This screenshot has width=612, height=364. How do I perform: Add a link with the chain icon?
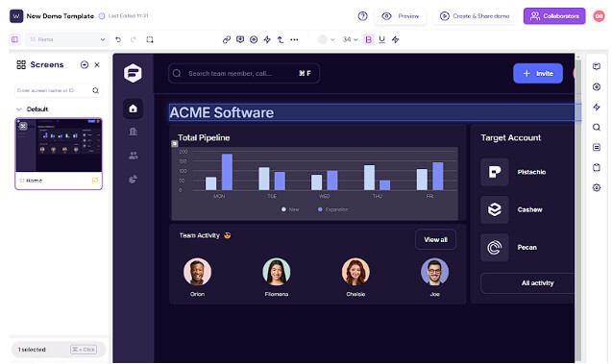click(x=227, y=39)
